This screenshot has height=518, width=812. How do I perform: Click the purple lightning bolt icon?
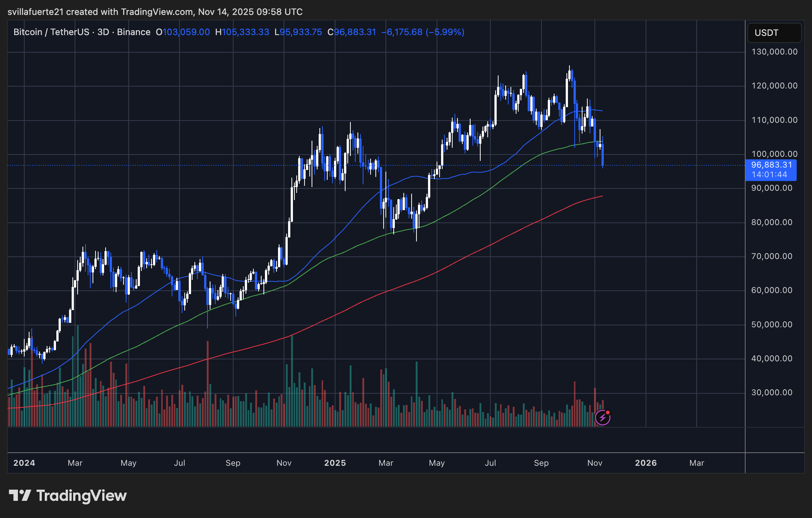point(602,418)
